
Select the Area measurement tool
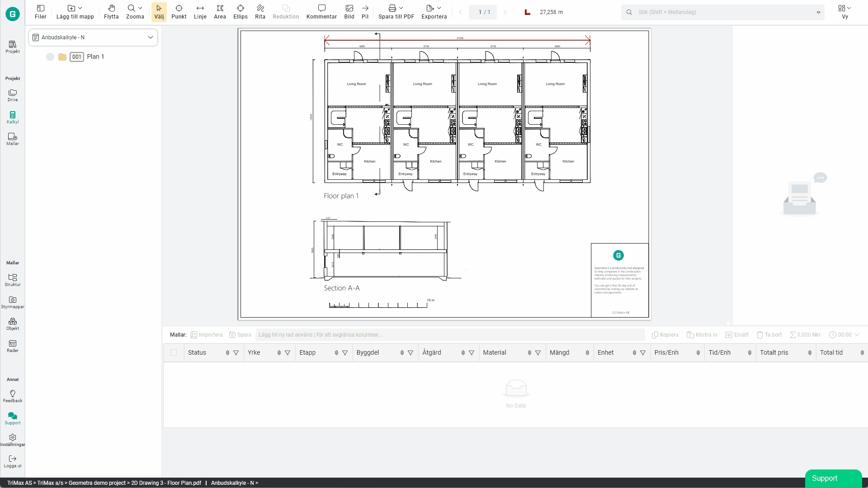(220, 12)
